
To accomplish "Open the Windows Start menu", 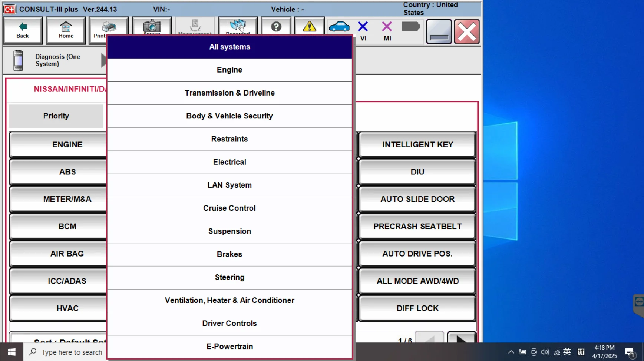I will (x=11, y=352).
